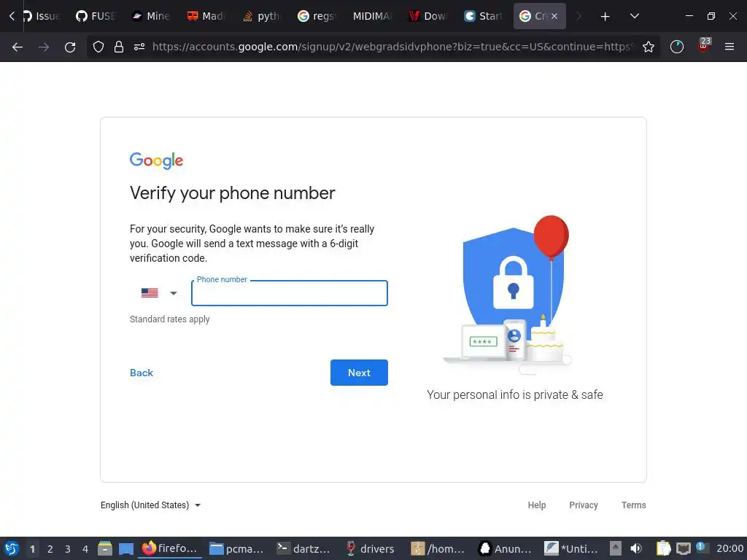The image size is (747, 560).
Task: Reload the current page
Action: (x=70, y=47)
